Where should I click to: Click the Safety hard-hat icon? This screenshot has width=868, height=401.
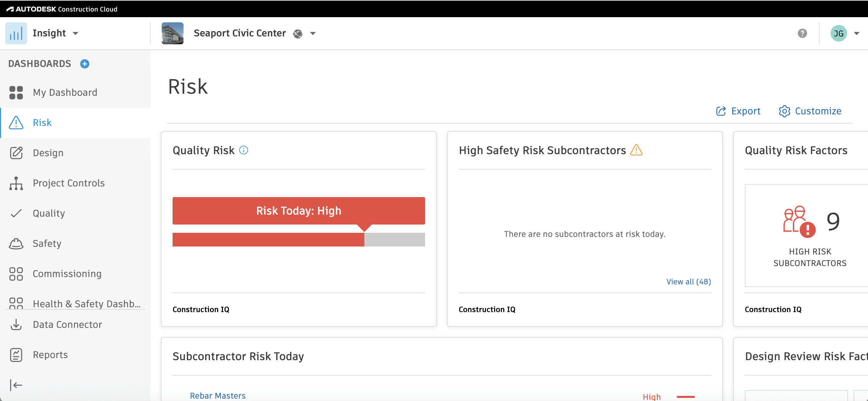click(x=16, y=243)
